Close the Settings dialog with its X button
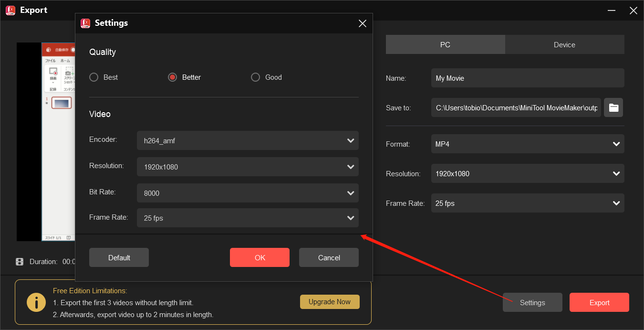Viewport: 644px width, 330px height. click(x=362, y=23)
